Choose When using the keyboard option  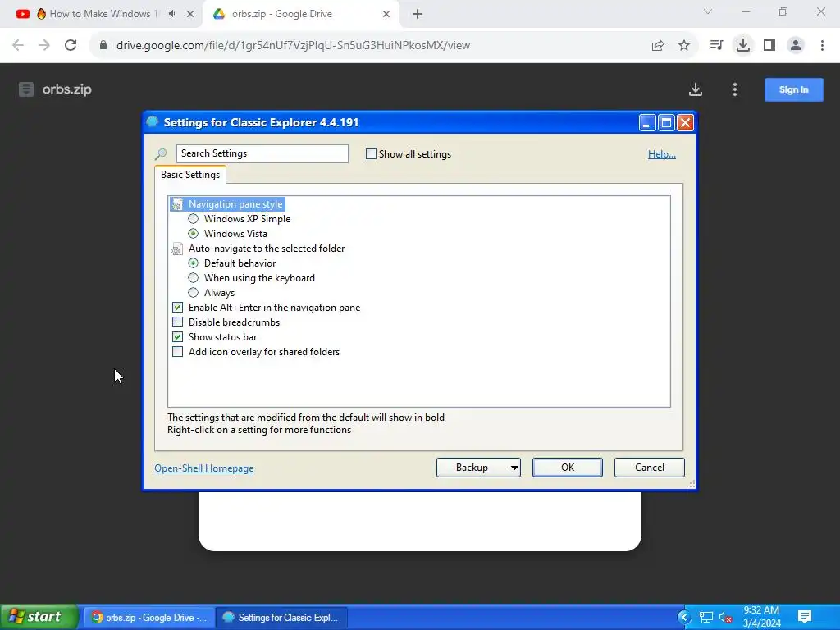click(193, 278)
